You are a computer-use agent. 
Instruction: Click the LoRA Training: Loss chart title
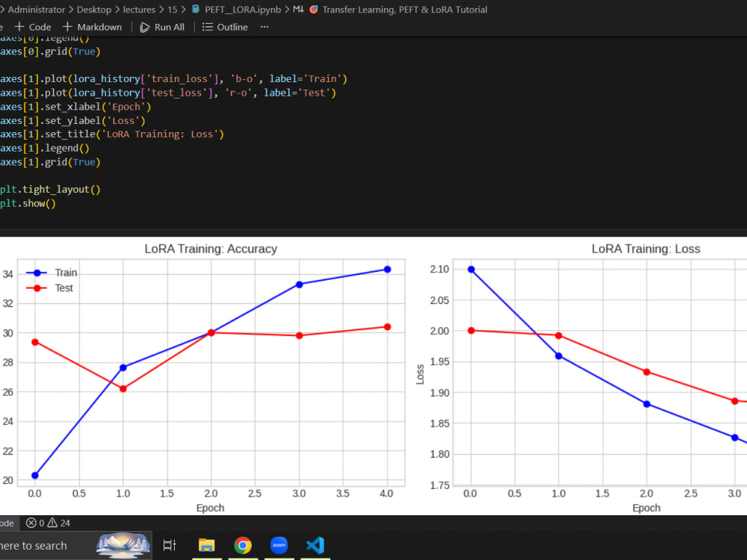(645, 249)
